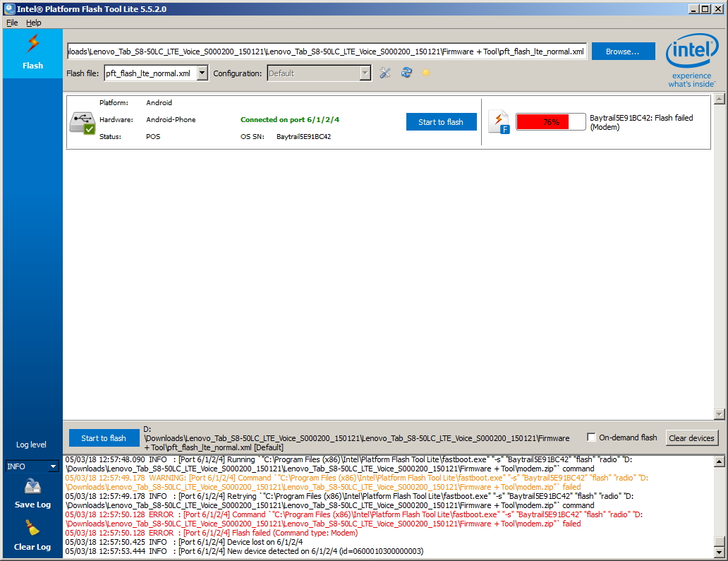Click the refresh arrows icon
Screen dimensions: 728x561
(407, 73)
